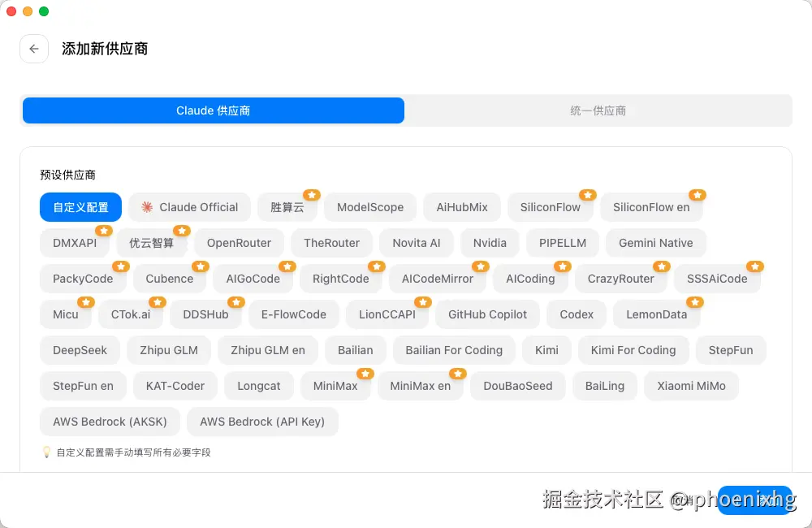
Task: Go back with the arrow button
Action: [x=34, y=49]
